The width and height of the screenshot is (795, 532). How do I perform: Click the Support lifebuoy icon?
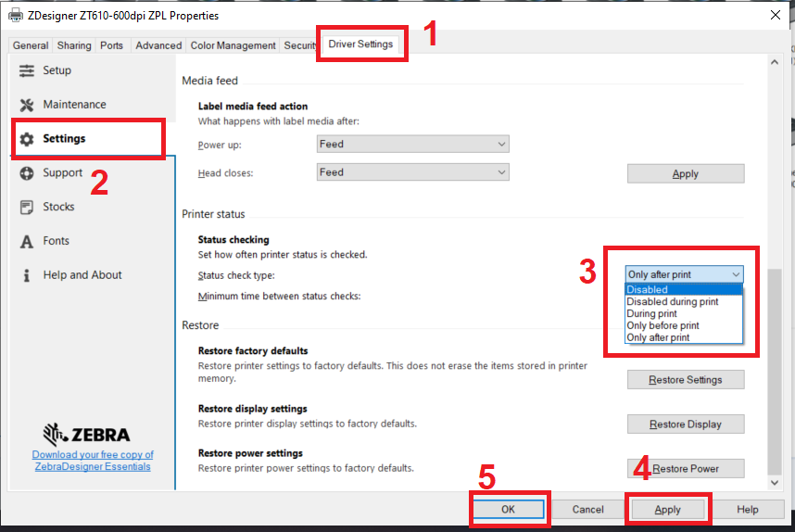27,173
